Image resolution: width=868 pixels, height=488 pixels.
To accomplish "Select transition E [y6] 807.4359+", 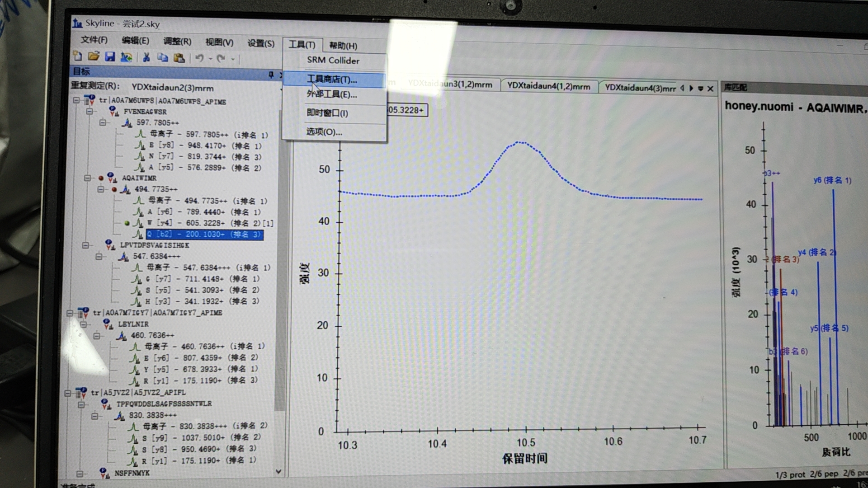I will tap(201, 357).
